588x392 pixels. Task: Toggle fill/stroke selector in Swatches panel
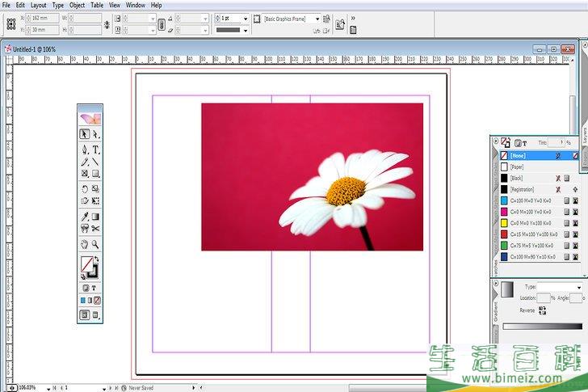[506, 142]
